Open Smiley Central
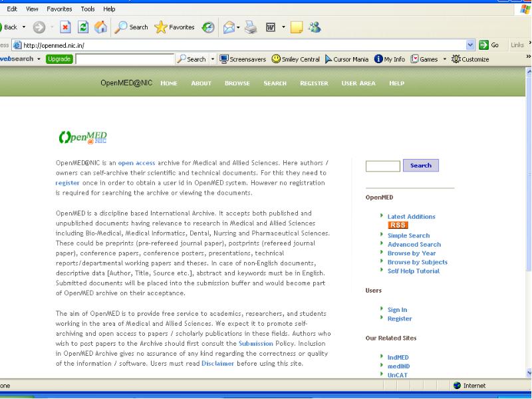The width and height of the screenshot is (532, 399). pyautogui.click(x=295, y=59)
